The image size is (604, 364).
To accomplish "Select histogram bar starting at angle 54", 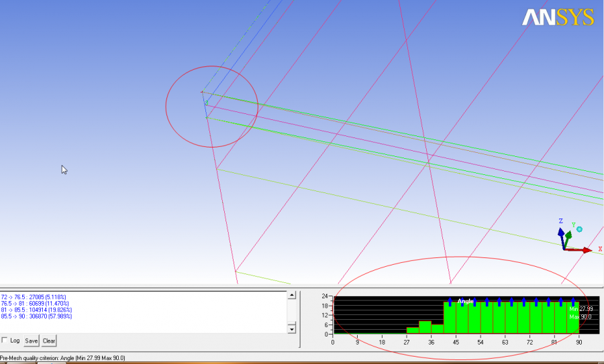I will click(x=487, y=318).
